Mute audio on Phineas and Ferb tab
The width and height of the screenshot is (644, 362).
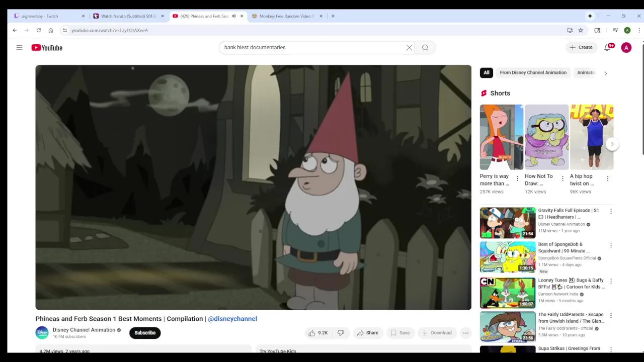233,16
